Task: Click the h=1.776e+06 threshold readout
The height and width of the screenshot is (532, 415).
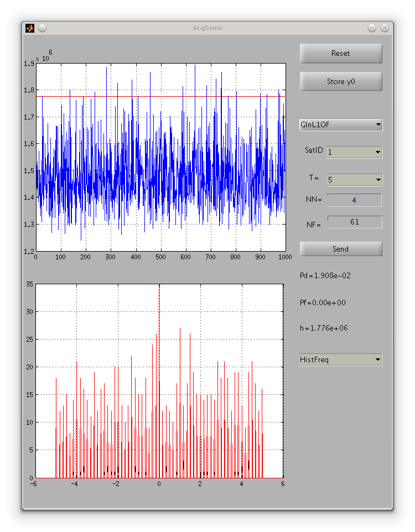Action: tap(324, 328)
